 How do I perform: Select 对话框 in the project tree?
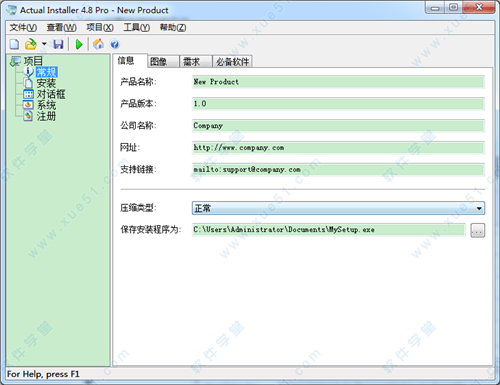pyautogui.click(x=51, y=94)
